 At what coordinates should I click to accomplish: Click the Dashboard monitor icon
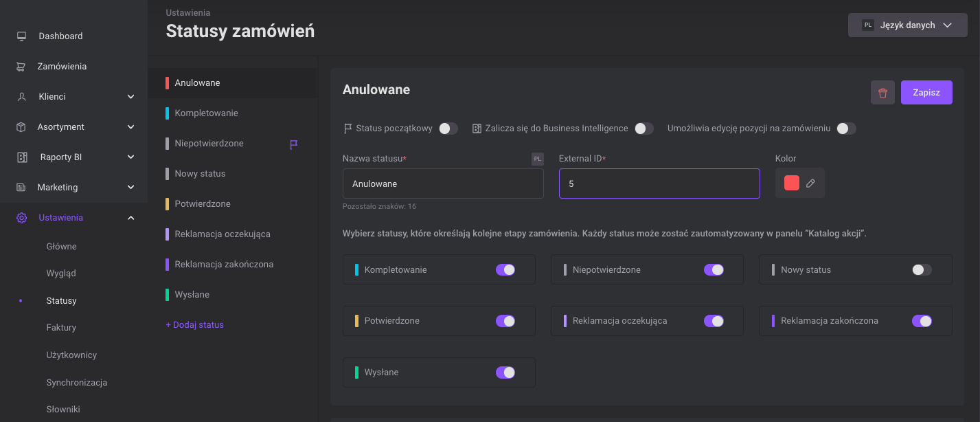[x=21, y=36]
